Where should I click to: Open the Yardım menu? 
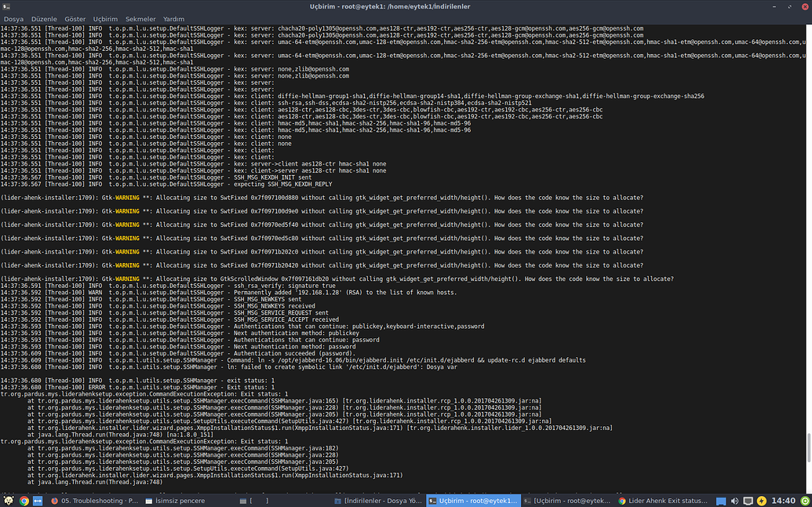pos(173,18)
